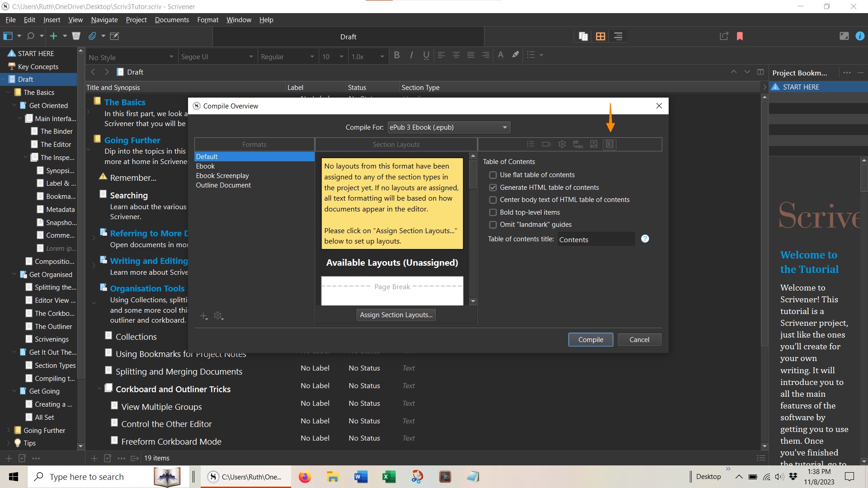This screenshot has width=868, height=488.
Task: Click the paperclip attach icon
Action: [92, 36]
